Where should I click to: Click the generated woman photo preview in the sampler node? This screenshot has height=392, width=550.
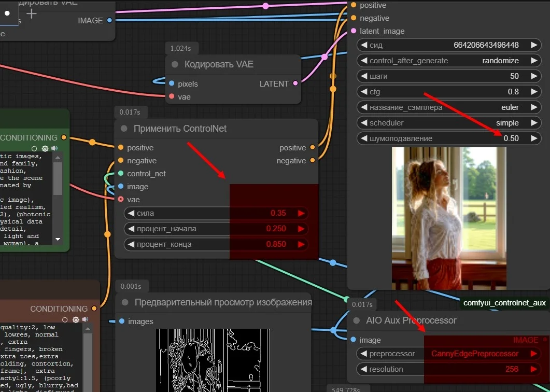(x=449, y=218)
